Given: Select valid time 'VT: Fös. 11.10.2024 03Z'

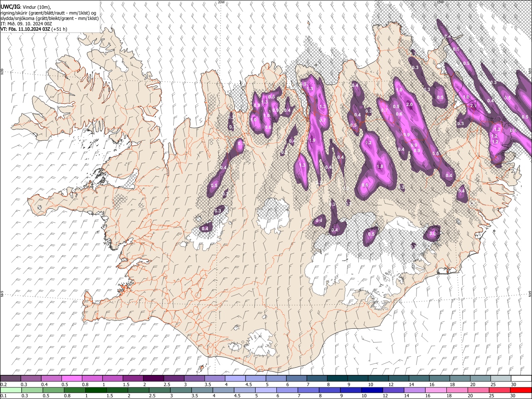Looking at the screenshot, I should tap(25, 29).
